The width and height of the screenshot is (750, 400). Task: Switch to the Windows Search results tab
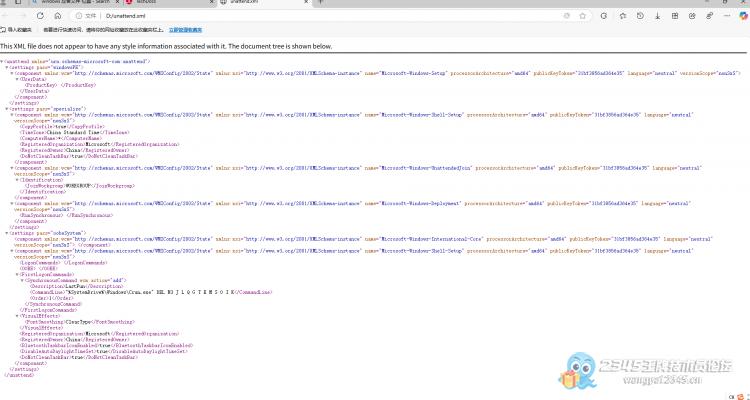coord(76,2)
